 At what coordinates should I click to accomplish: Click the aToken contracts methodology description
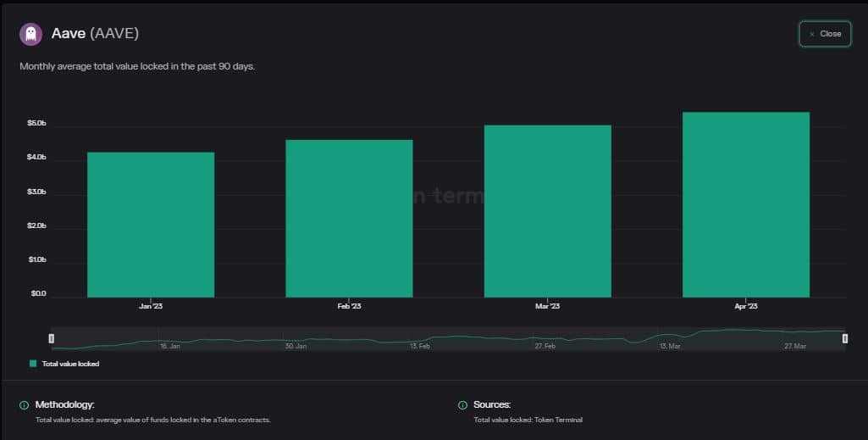point(153,420)
